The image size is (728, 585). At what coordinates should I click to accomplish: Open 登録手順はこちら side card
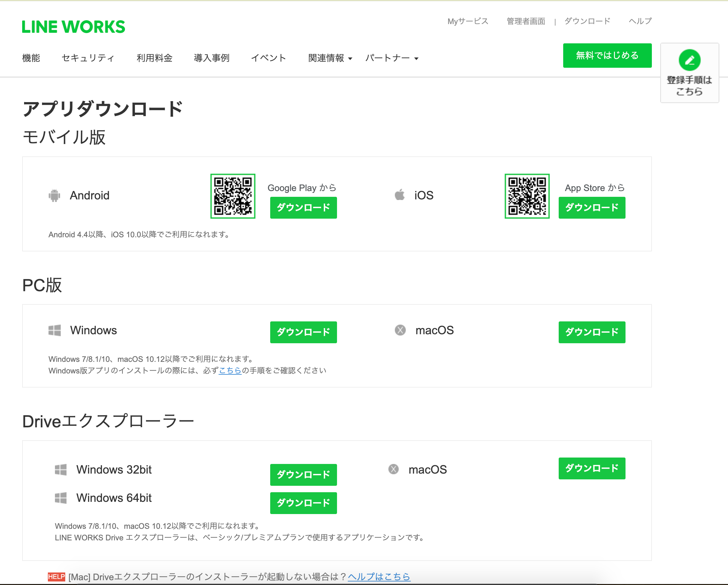click(x=689, y=73)
